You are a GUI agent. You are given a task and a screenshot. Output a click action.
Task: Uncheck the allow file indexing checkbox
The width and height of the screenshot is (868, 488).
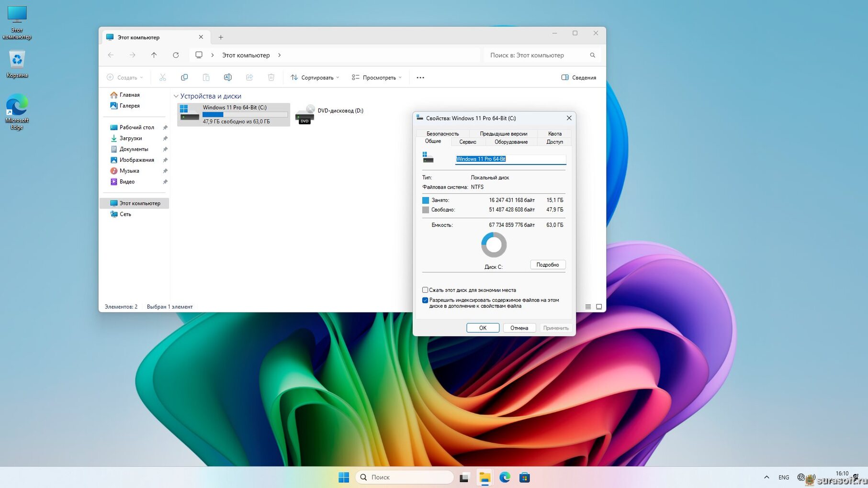[x=425, y=300]
